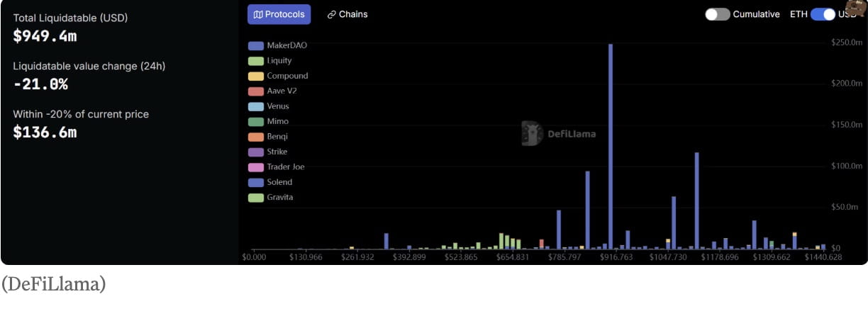Click the Mimo legend label
Image resolution: width=868 pixels, height=316 pixels.
pyautogui.click(x=278, y=122)
